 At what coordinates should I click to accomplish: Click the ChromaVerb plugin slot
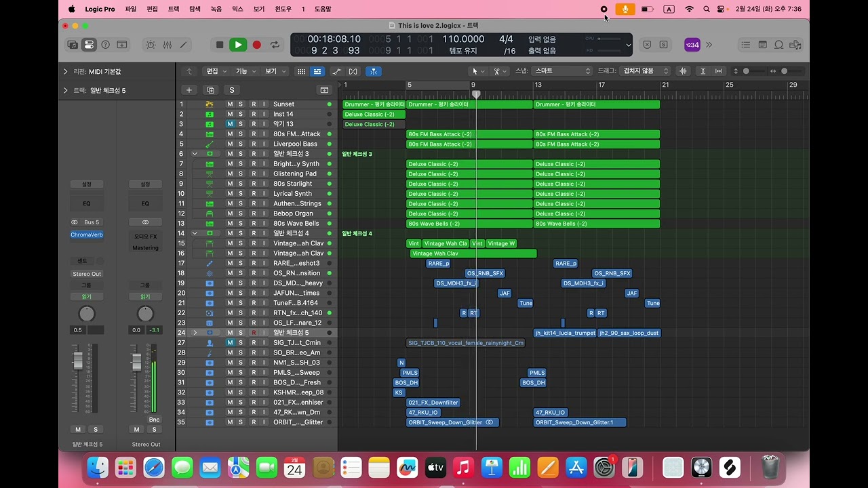87,235
